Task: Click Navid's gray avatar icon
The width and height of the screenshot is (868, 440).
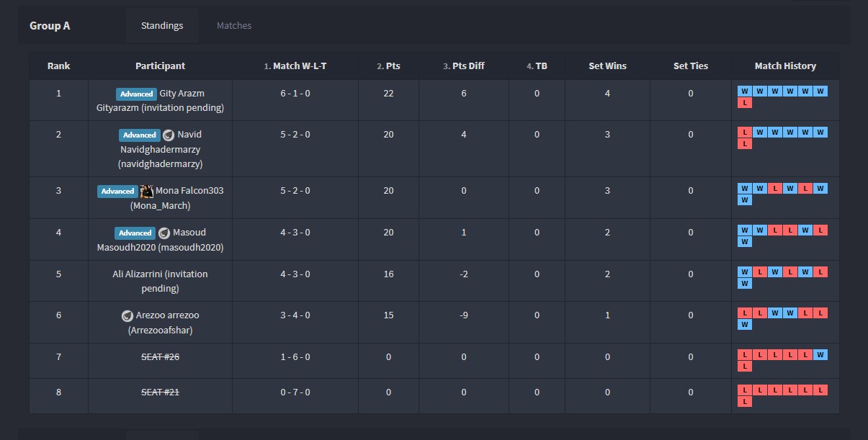Action: pyautogui.click(x=169, y=135)
